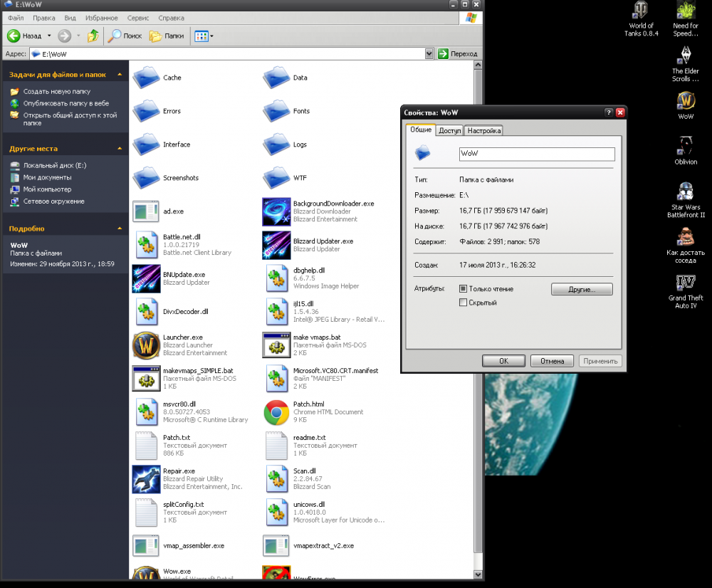Image resolution: width=712 pixels, height=588 pixels.
Task: Click the file list scroll down arrow
Action: (x=478, y=574)
